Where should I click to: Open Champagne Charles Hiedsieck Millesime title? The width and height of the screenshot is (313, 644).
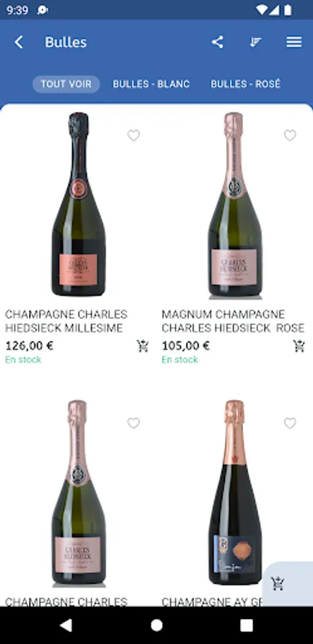pyautogui.click(x=66, y=321)
